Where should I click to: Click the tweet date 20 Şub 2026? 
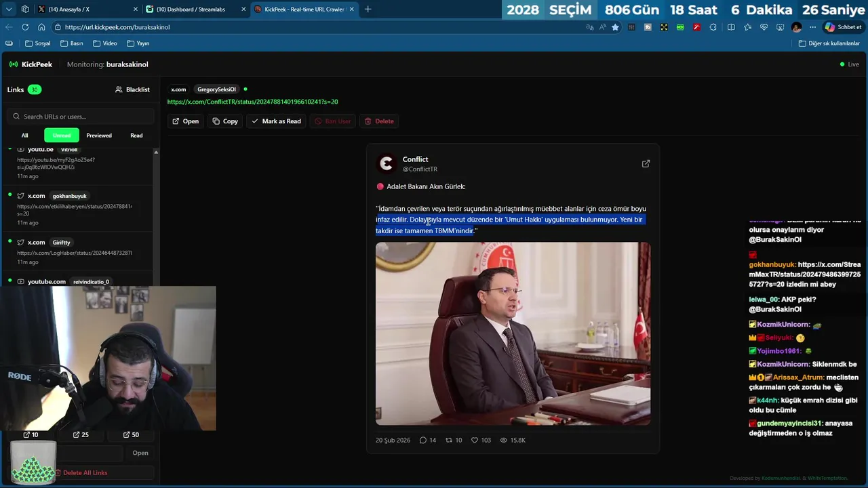(393, 441)
